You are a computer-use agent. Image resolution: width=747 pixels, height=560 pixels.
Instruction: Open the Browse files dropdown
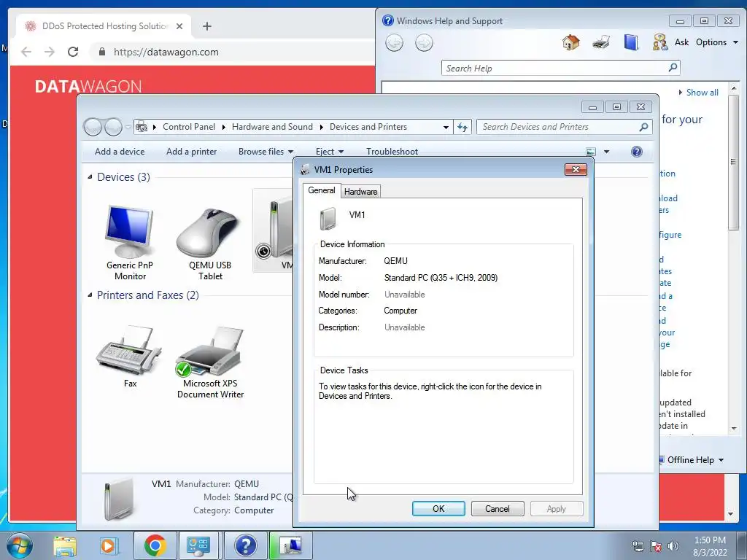[x=266, y=152]
